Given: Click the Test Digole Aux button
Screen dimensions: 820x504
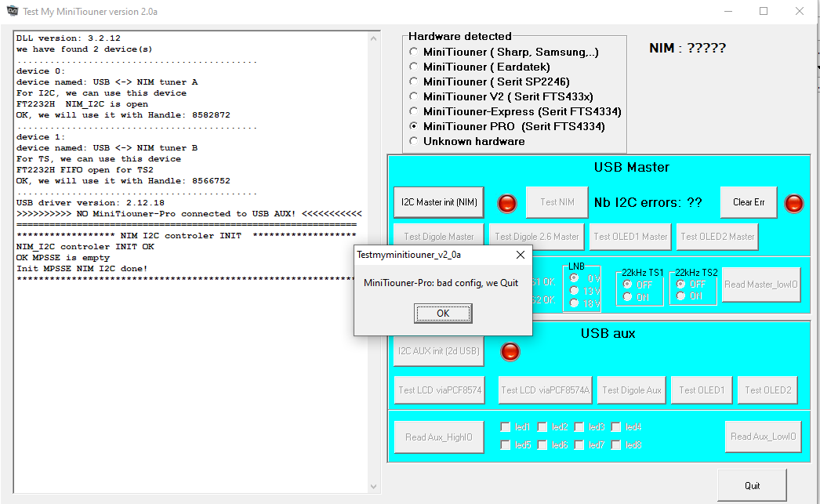Looking at the screenshot, I should [631, 390].
